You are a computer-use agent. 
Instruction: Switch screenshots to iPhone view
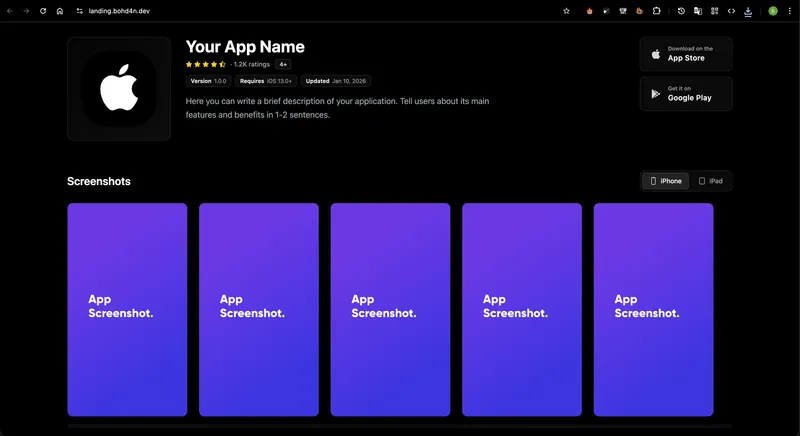click(x=665, y=181)
